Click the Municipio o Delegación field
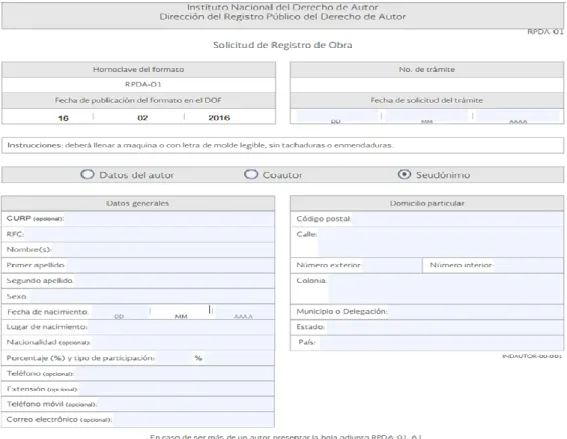The height and width of the screenshot is (439, 567). tap(476, 312)
